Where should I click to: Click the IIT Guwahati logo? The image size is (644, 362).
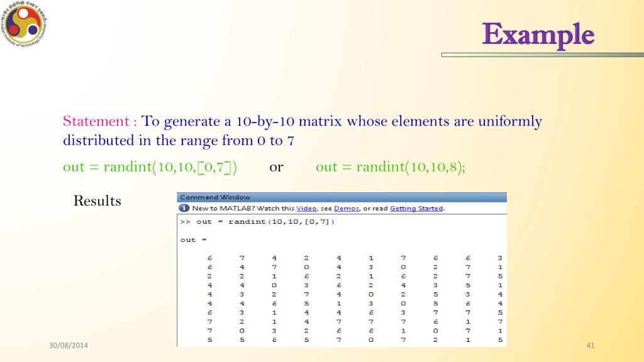click(24, 24)
